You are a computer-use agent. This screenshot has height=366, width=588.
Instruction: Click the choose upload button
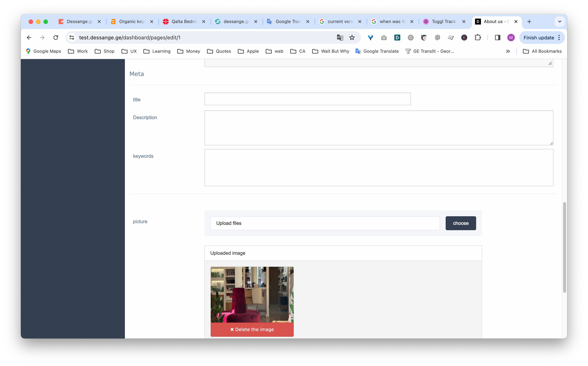(461, 223)
